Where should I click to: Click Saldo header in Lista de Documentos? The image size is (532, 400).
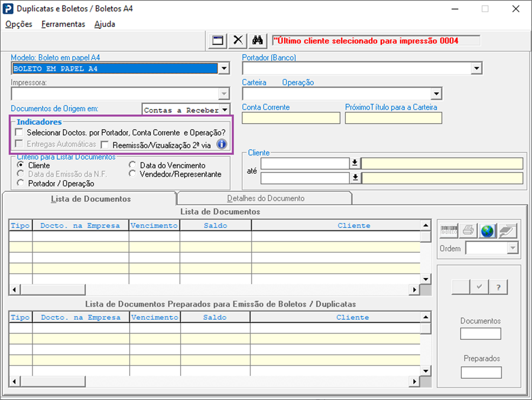click(216, 226)
